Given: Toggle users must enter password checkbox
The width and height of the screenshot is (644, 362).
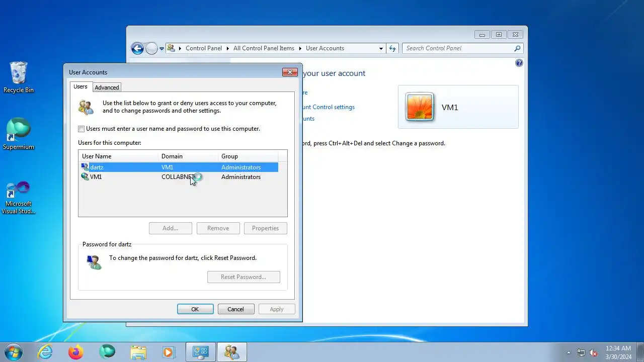Looking at the screenshot, I should click(x=82, y=129).
